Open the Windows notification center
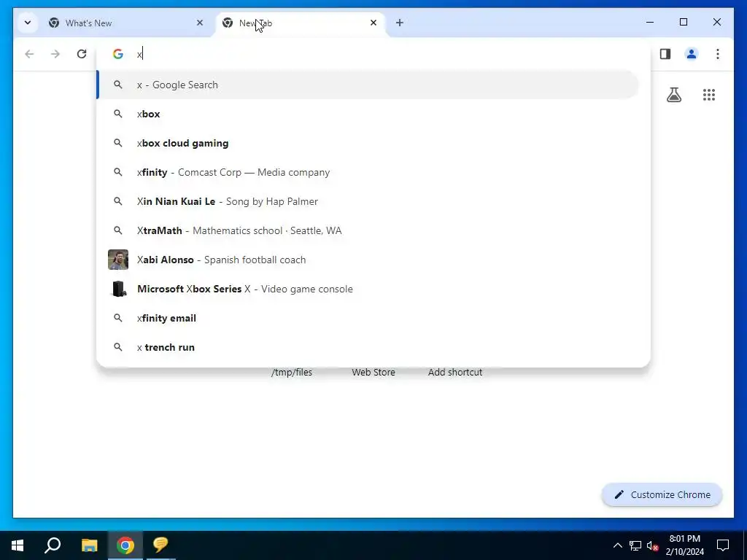747x560 pixels. pos(723,545)
